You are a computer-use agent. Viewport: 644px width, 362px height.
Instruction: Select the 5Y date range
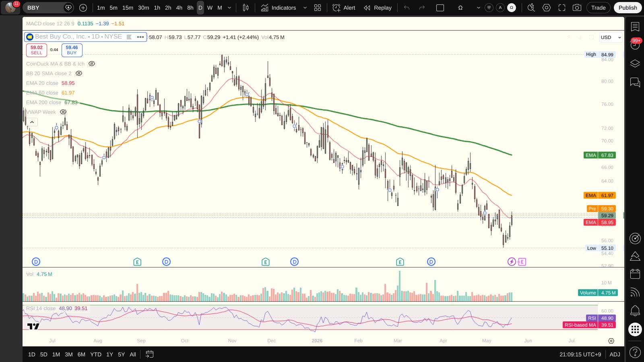(121, 354)
